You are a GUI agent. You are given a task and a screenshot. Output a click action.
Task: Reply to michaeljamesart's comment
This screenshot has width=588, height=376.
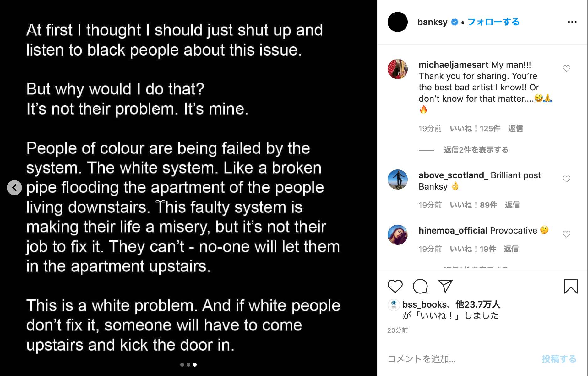point(515,129)
